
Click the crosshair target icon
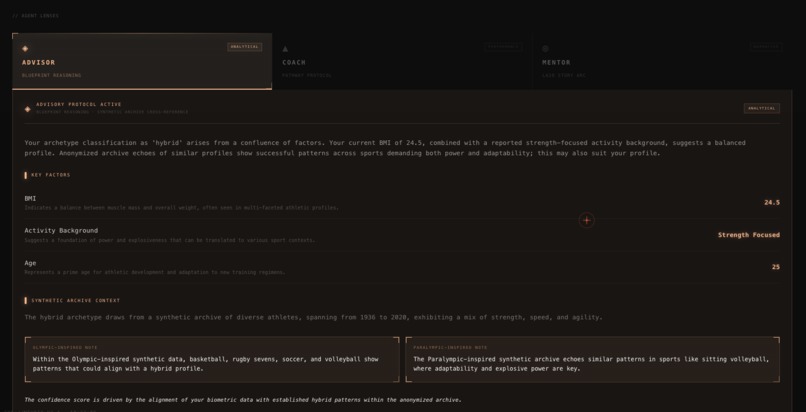[x=587, y=220]
